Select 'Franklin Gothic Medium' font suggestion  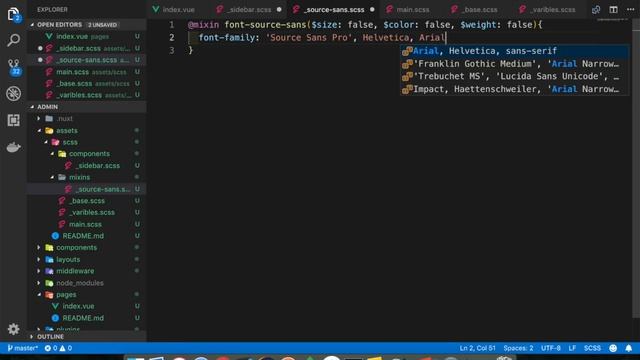[514, 64]
